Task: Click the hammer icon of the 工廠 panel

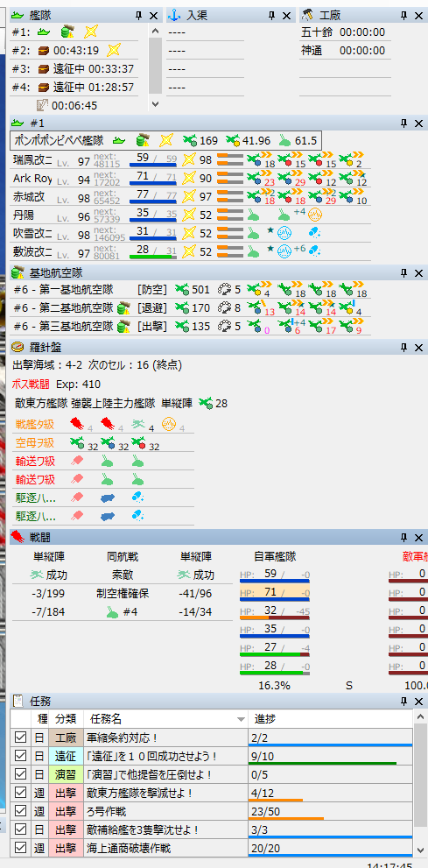Action: pyautogui.click(x=309, y=16)
